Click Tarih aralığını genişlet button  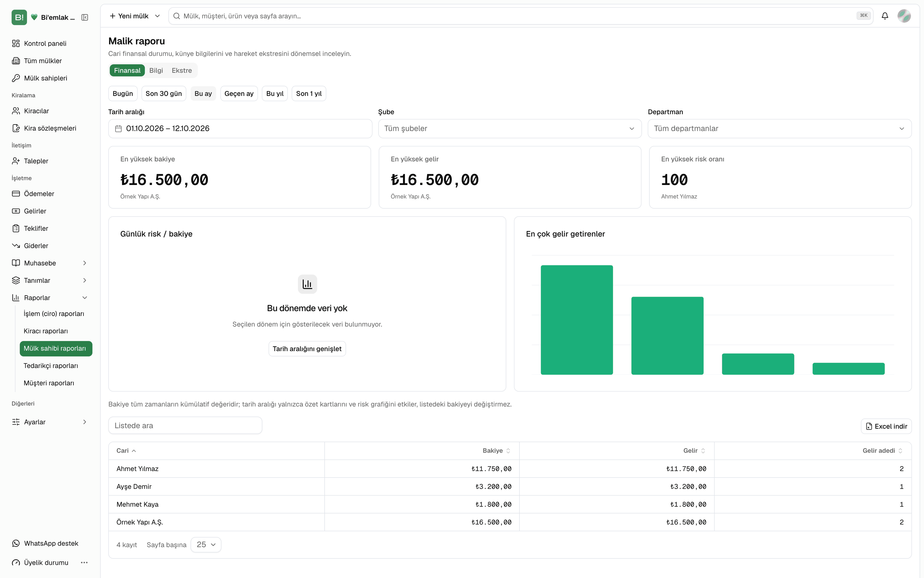pyautogui.click(x=307, y=349)
